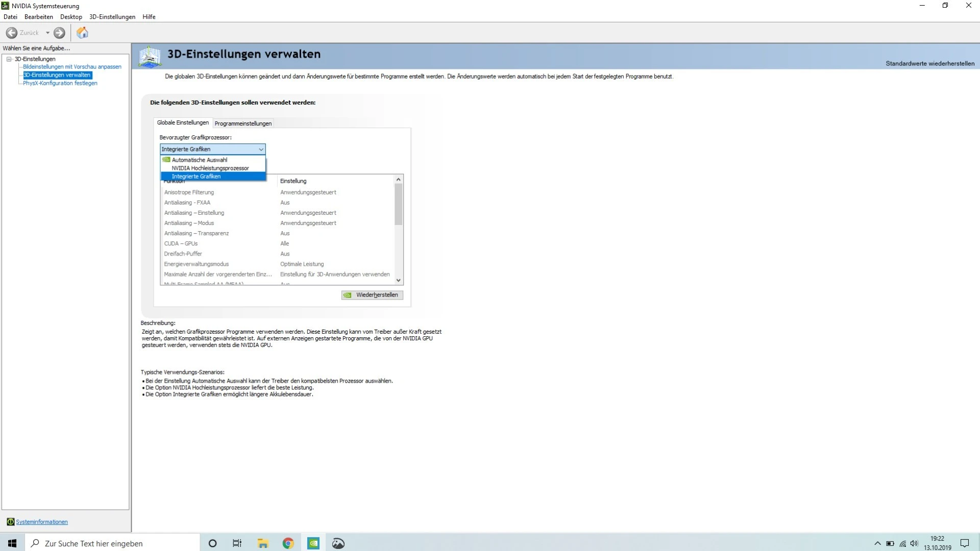Click the Wiederherstellen button
This screenshot has width=980, height=551.
pos(372,295)
